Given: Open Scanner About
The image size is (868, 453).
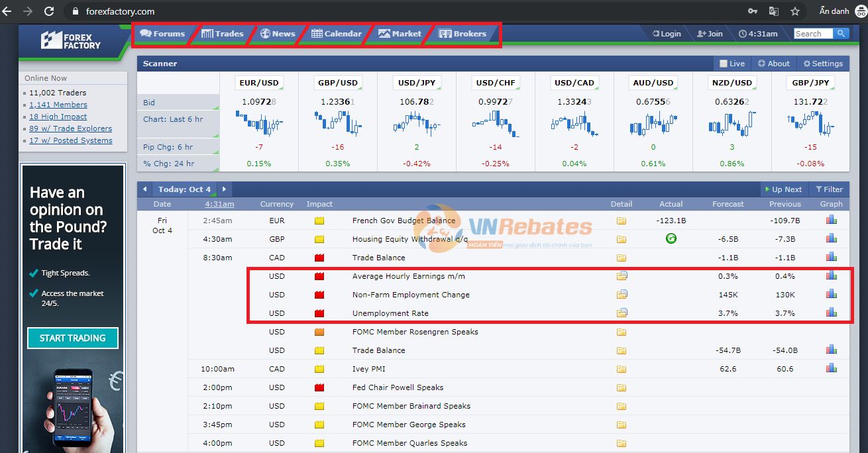Looking at the screenshot, I should tap(774, 64).
